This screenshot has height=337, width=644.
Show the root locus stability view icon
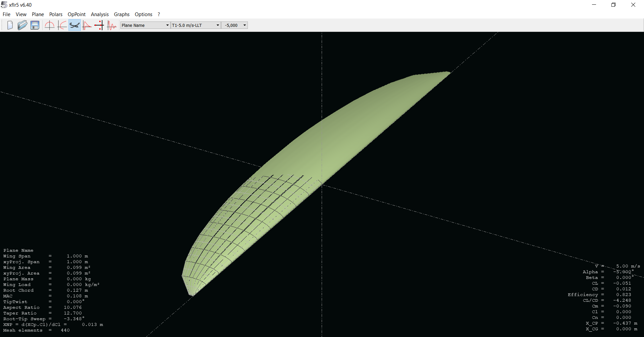(x=99, y=25)
